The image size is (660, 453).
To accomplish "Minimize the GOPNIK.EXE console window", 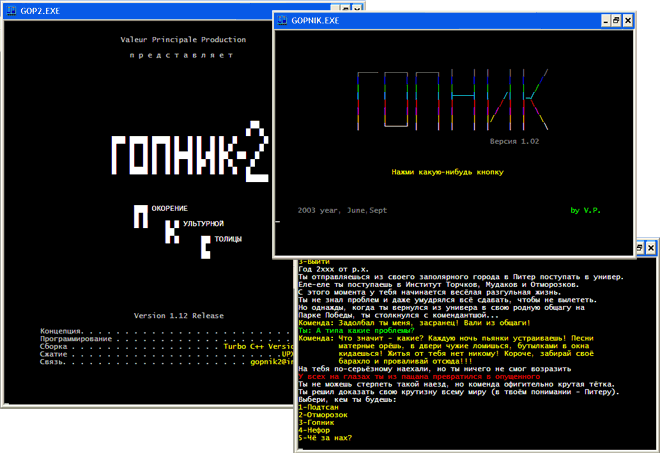I will 605,20.
